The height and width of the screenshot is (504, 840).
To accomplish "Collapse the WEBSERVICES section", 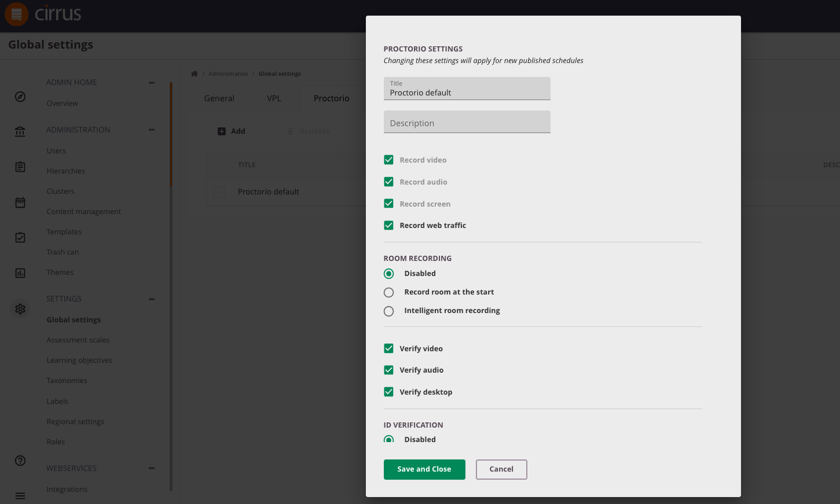I will (152, 468).
